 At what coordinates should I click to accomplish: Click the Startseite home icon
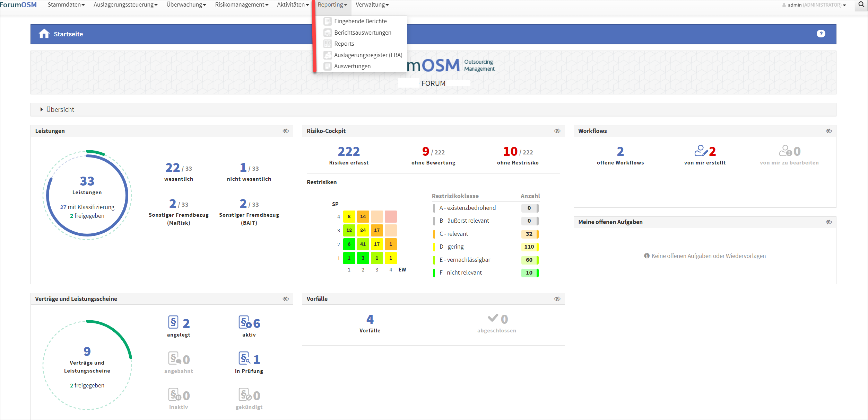click(x=44, y=34)
